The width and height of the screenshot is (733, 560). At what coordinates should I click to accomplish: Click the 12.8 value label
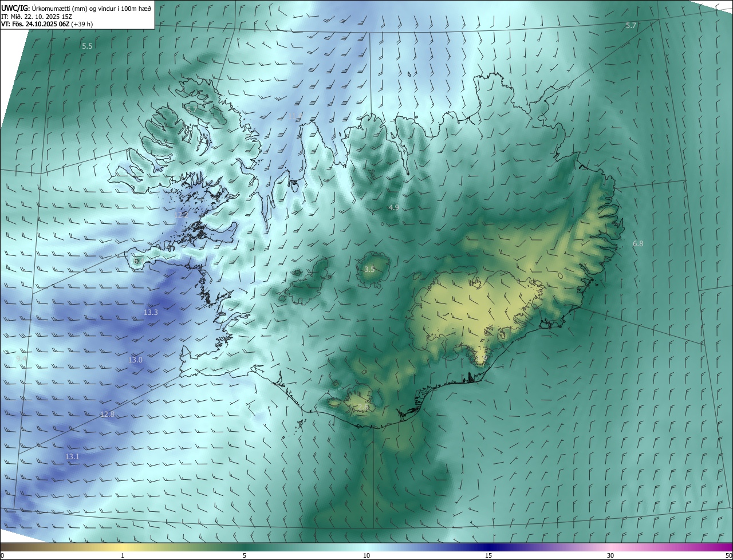[107, 414]
